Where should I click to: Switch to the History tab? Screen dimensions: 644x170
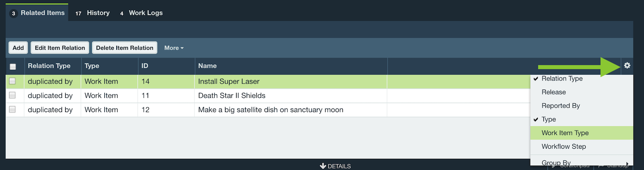coord(93,13)
